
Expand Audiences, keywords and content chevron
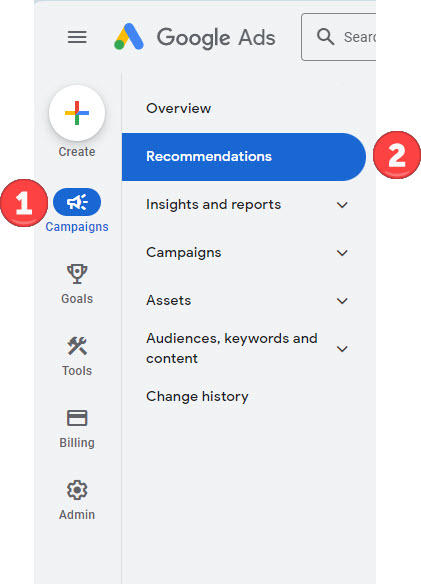[x=342, y=349]
